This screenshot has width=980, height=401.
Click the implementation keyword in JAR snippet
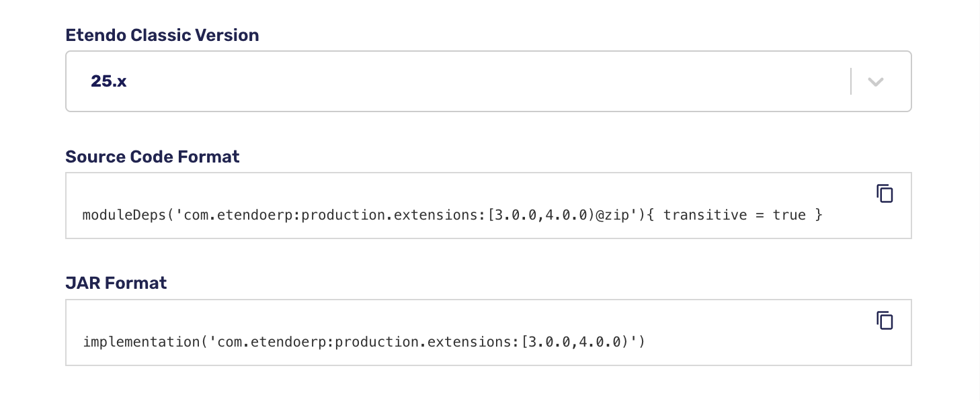coord(141,343)
